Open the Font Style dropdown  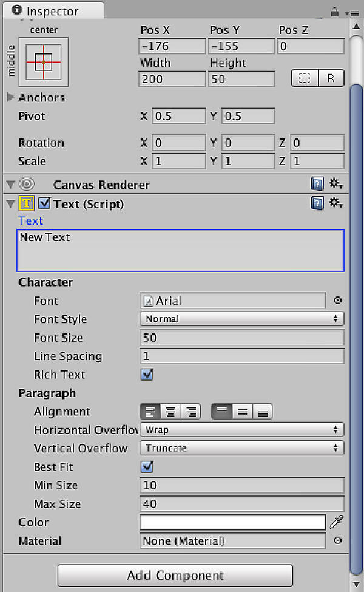[241, 319]
